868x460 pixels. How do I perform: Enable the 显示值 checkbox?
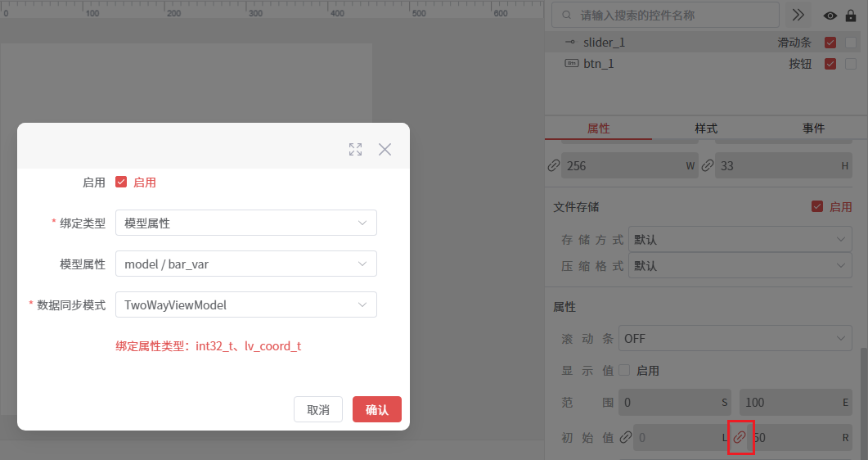pyautogui.click(x=625, y=371)
